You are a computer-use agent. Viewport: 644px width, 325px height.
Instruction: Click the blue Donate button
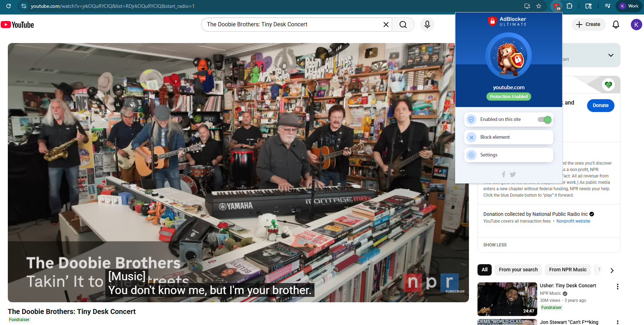coord(600,105)
